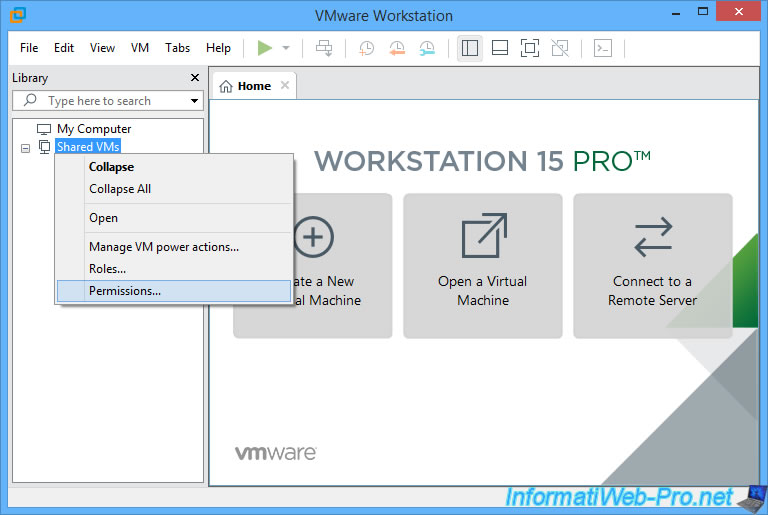Open the Edit menu
The image size is (768, 515).
[64, 48]
